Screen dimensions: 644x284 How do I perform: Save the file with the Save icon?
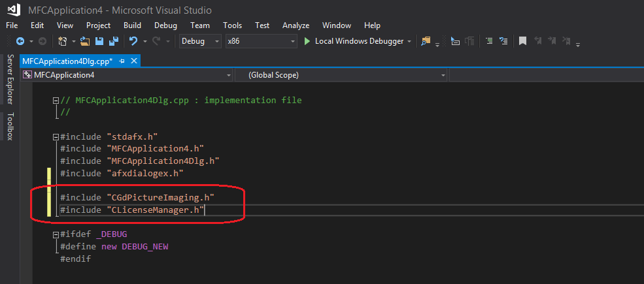tap(99, 41)
